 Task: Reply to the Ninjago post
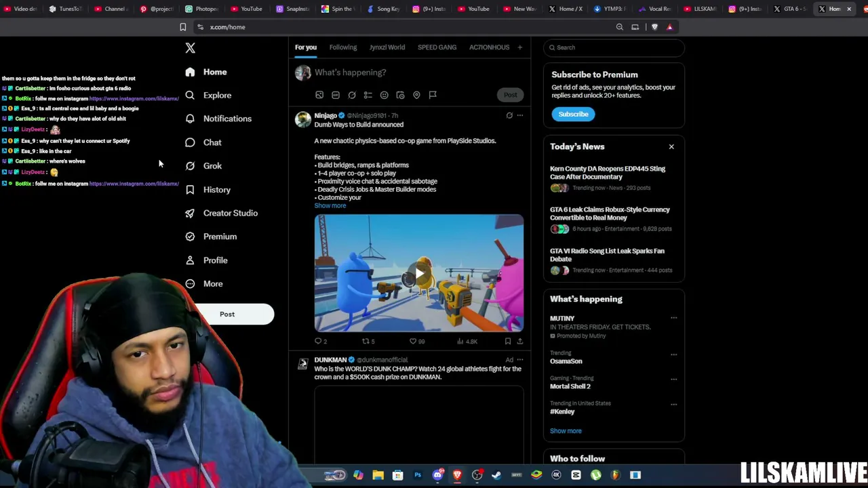pos(320,342)
